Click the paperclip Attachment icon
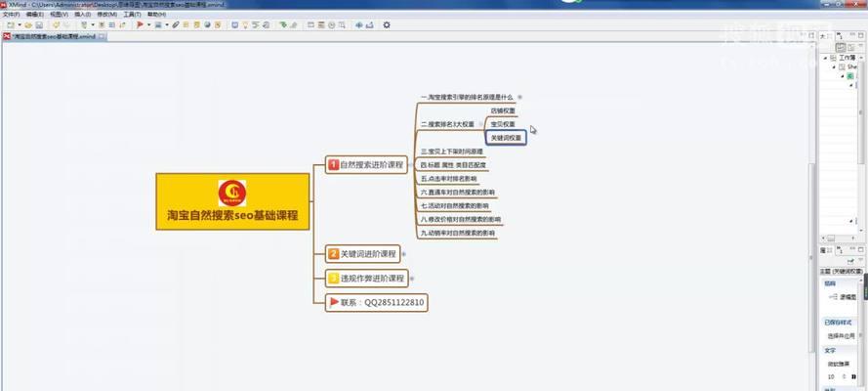 (x=175, y=24)
